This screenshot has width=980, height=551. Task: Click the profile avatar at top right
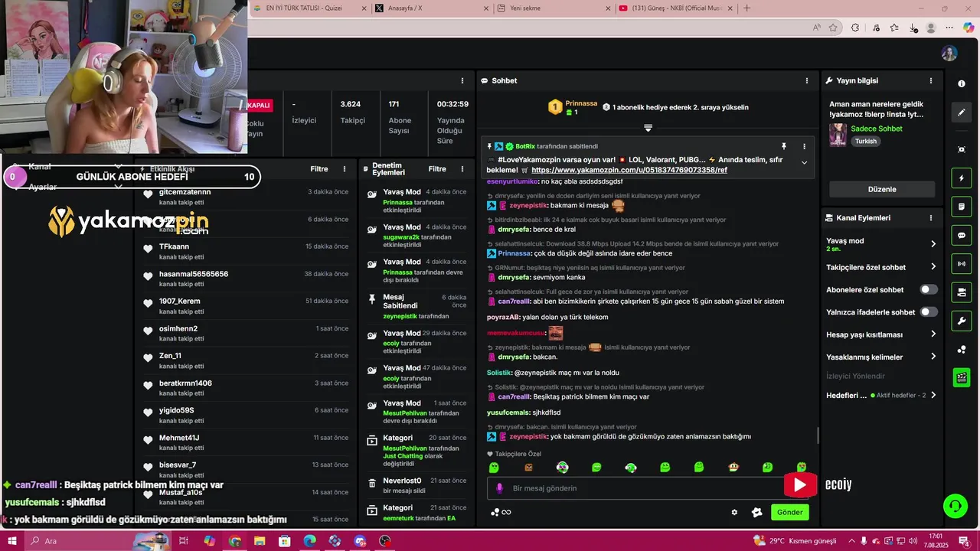click(949, 54)
